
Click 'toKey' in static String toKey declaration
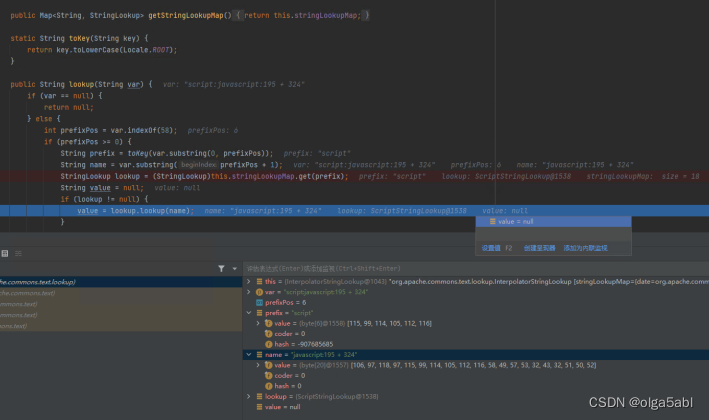coord(79,38)
